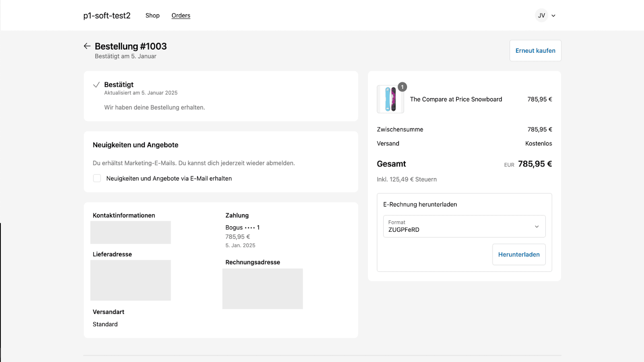Click the Bogus payment entry
Image resolution: width=644 pixels, height=362 pixels.
pos(242,227)
